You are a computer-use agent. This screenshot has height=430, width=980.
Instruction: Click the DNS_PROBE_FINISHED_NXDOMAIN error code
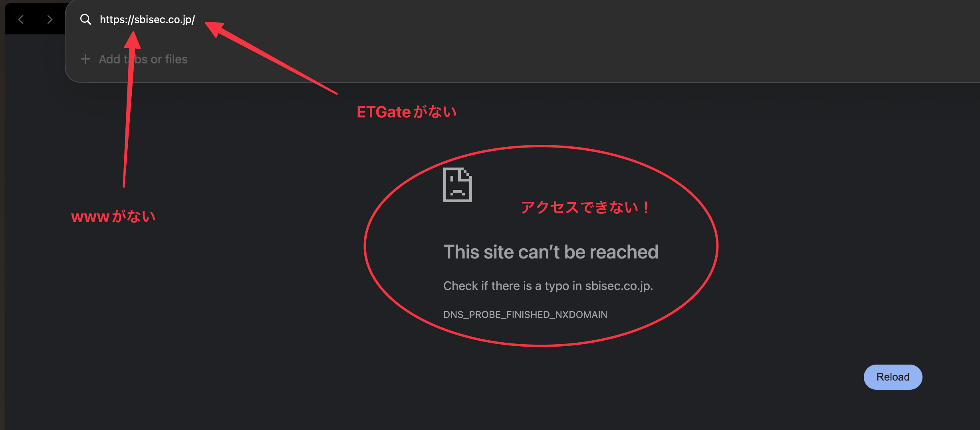pos(525,315)
